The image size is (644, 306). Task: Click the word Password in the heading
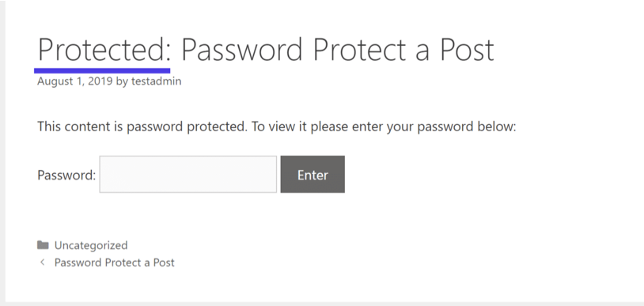(242, 50)
